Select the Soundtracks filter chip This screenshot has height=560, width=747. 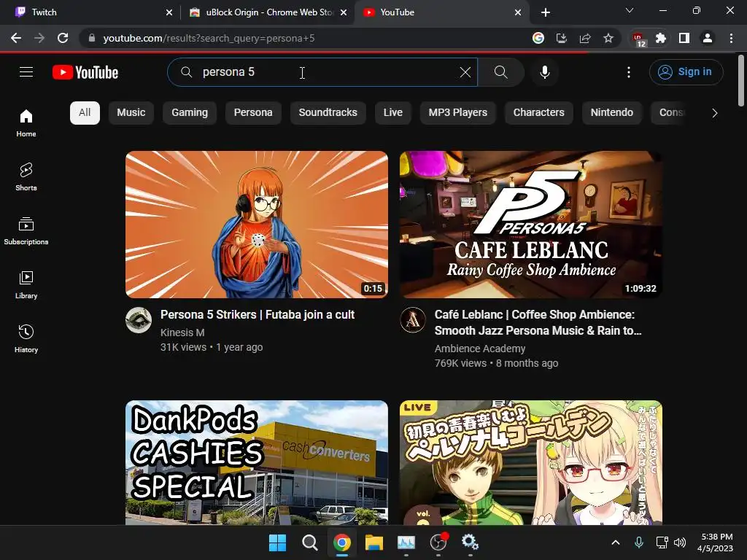pyautogui.click(x=328, y=113)
